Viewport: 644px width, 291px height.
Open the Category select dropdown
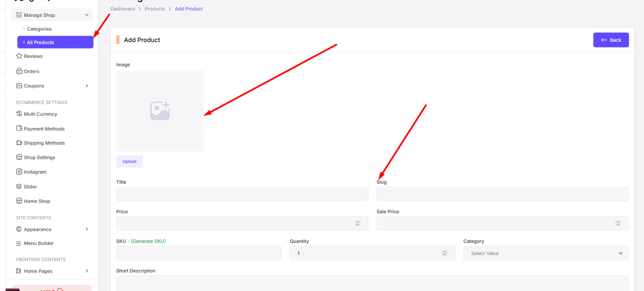click(x=545, y=253)
